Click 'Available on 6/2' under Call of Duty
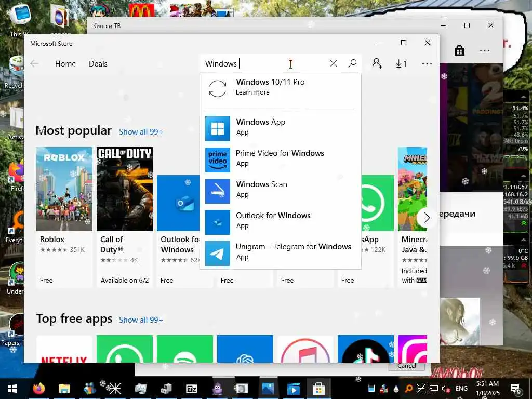 coord(125,281)
